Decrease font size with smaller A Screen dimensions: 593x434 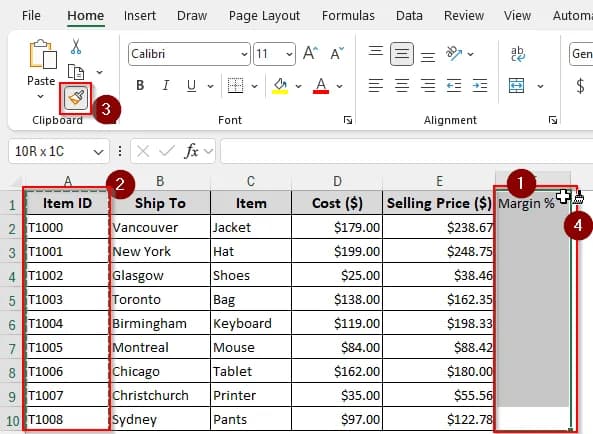[x=337, y=53]
